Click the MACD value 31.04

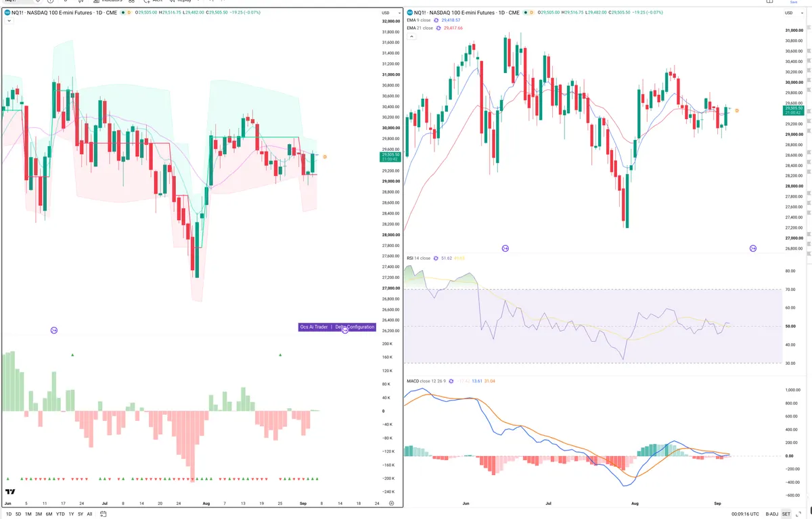(x=490, y=382)
